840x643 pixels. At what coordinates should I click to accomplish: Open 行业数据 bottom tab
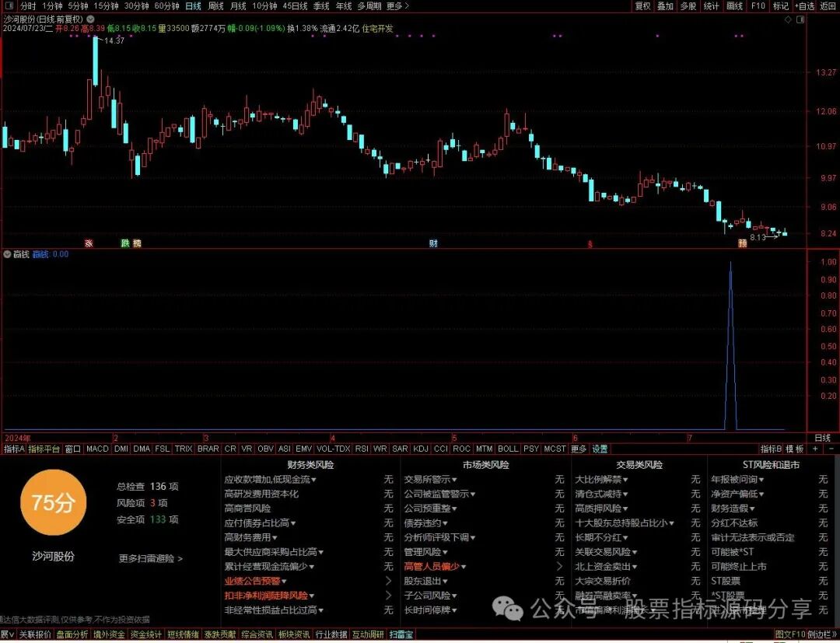[331, 634]
